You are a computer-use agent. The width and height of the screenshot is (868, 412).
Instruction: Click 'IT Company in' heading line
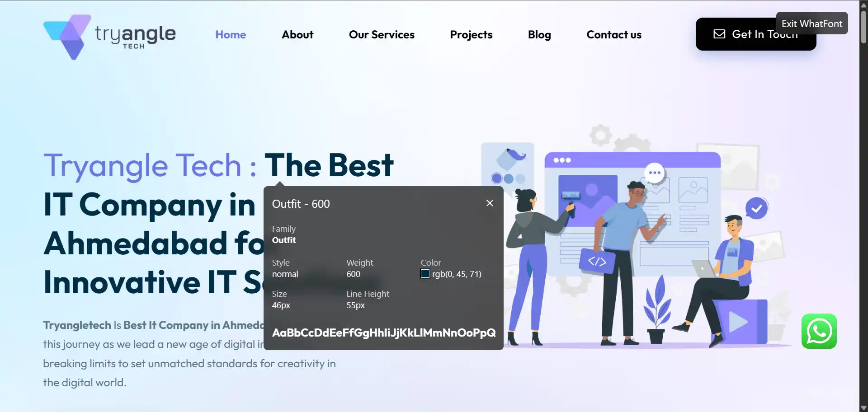(150, 205)
